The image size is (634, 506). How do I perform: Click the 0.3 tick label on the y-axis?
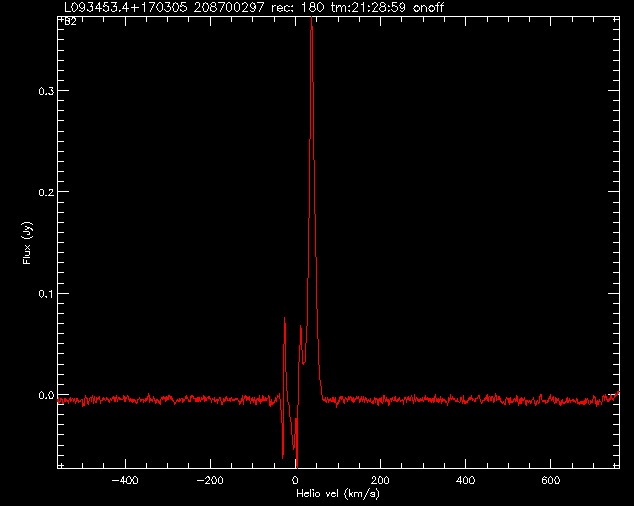[x=46, y=91]
